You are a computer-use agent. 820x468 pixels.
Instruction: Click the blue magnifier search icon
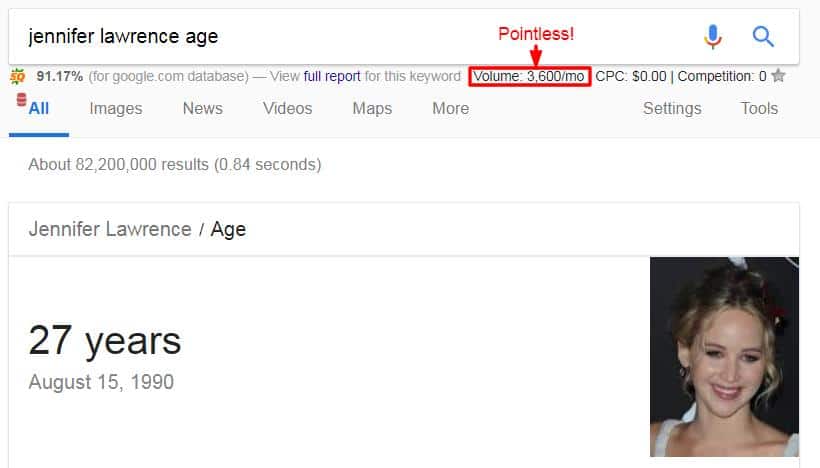tap(762, 37)
